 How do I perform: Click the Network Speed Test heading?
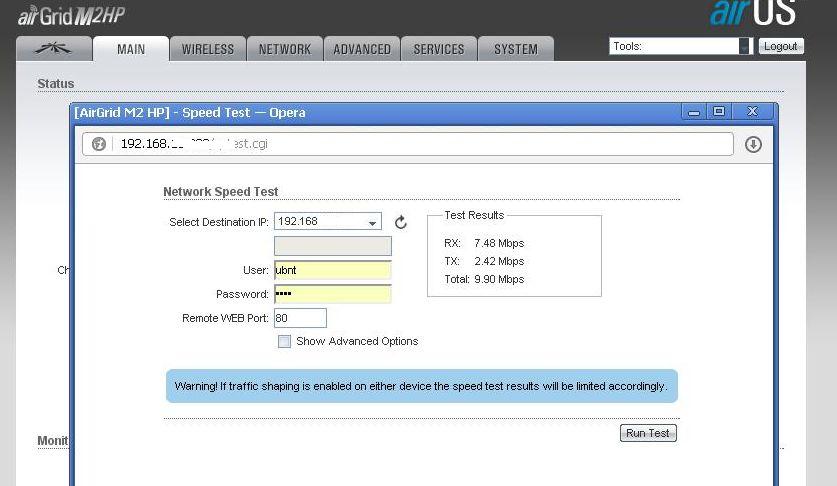tap(220, 192)
